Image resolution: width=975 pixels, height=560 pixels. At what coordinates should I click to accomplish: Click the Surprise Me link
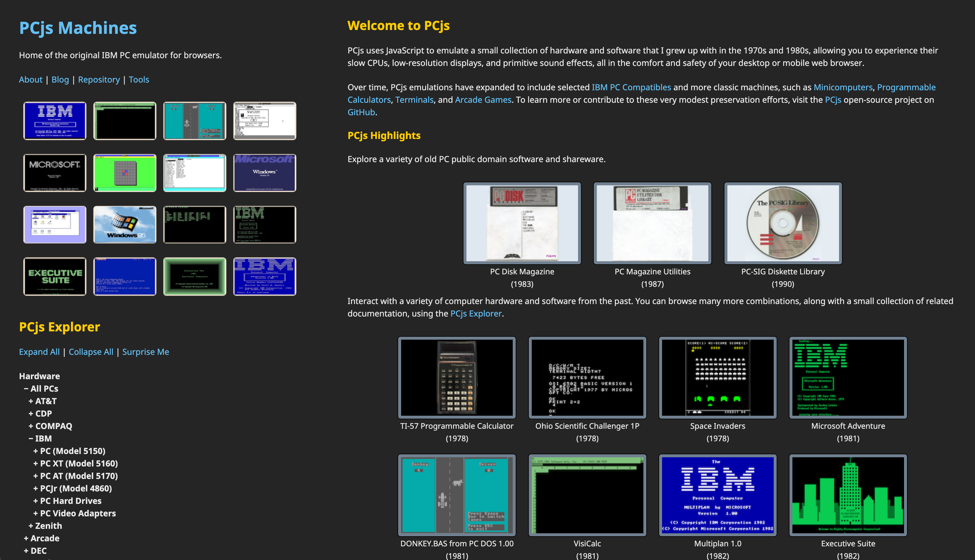tap(146, 352)
